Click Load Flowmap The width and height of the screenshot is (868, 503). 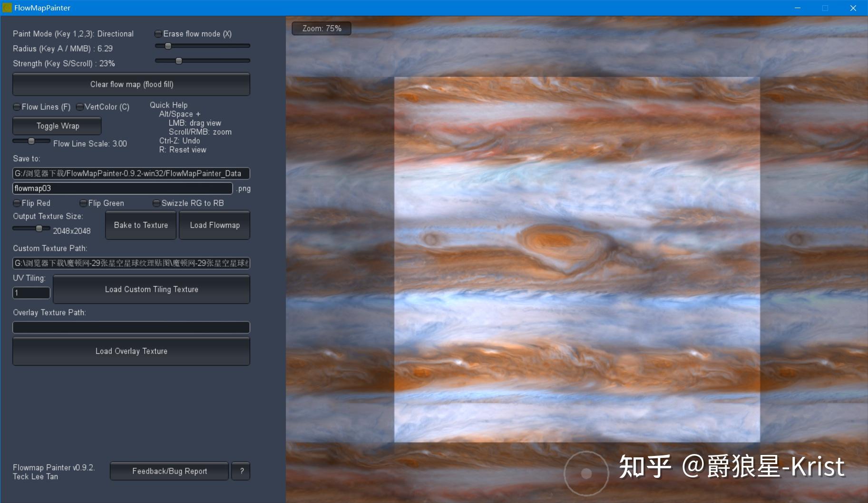coord(214,225)
